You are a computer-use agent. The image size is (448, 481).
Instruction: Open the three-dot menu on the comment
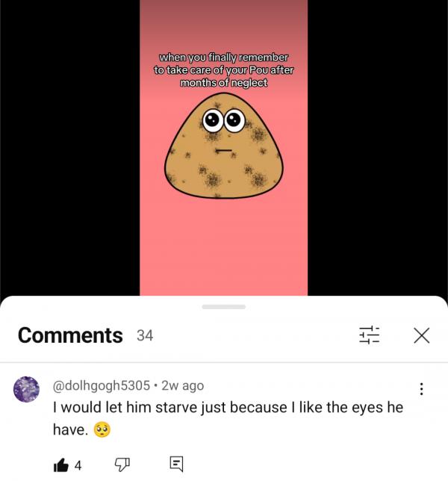tap(421, 388)
